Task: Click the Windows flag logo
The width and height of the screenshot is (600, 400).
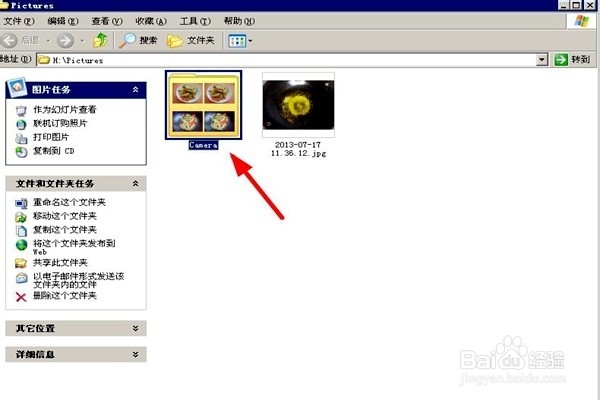Action: click(581, 21)
